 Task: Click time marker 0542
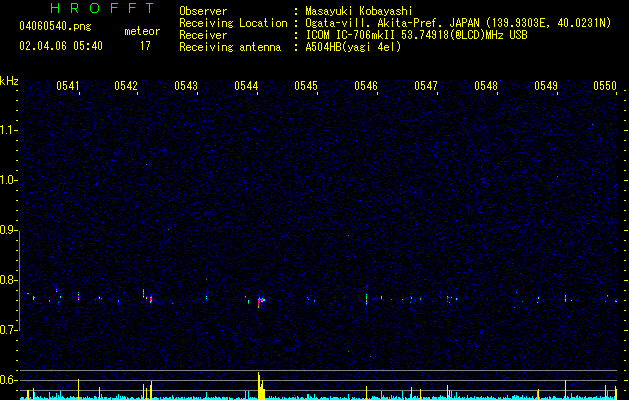[126, 85]
